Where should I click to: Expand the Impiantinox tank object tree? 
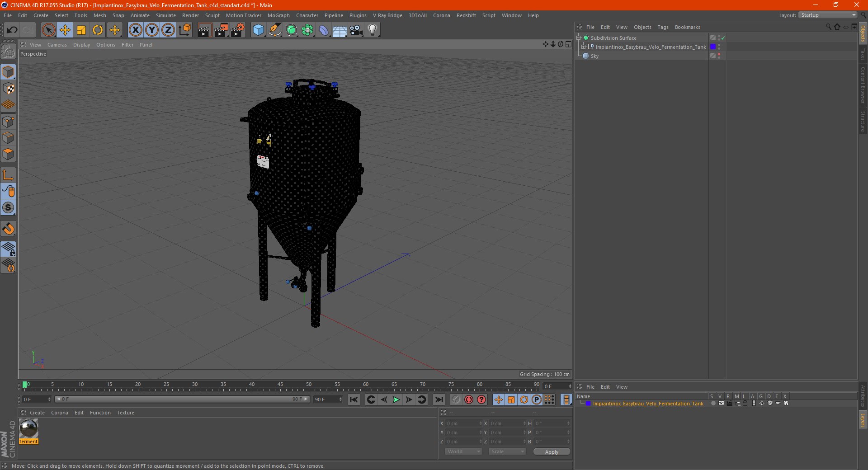tap(584, 47)
